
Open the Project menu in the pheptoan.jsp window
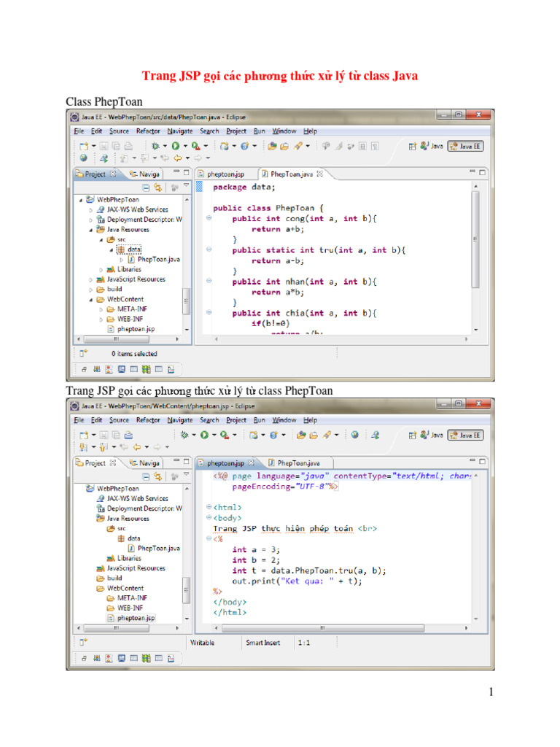236,419
